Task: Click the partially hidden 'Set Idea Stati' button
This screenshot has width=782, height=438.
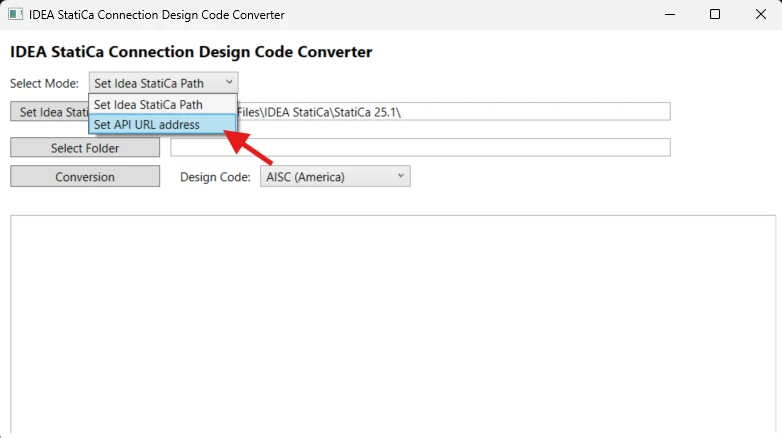Action: (x=49, y=112)
